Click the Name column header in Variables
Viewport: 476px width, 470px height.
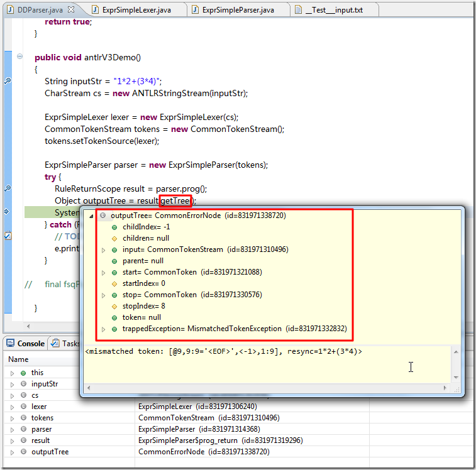[x=18, y=359]
